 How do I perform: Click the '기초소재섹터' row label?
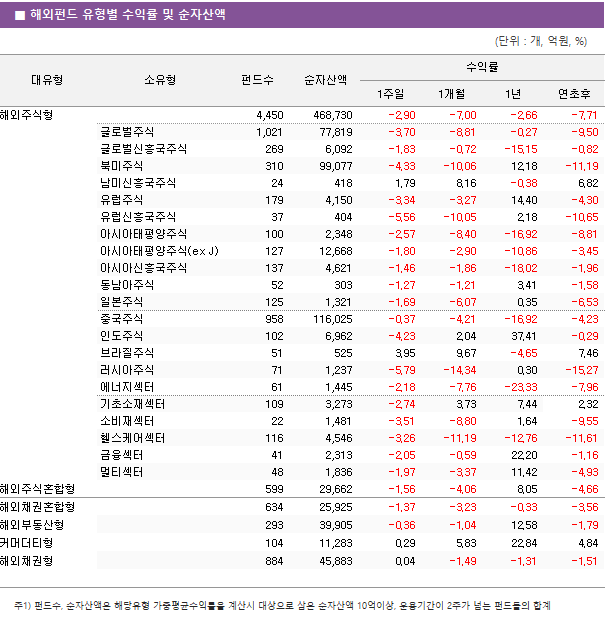[132, 404]
